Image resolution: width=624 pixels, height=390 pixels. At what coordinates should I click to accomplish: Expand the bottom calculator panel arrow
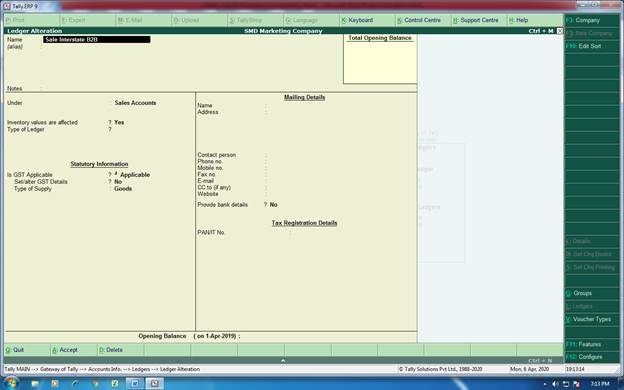[283, 361]
